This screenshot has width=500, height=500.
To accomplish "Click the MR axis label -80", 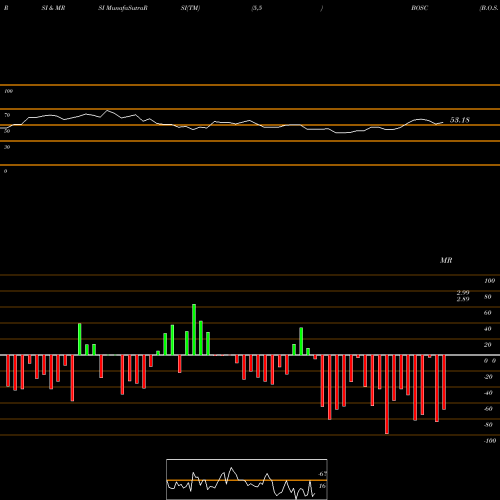I will [x=488, y=425].
